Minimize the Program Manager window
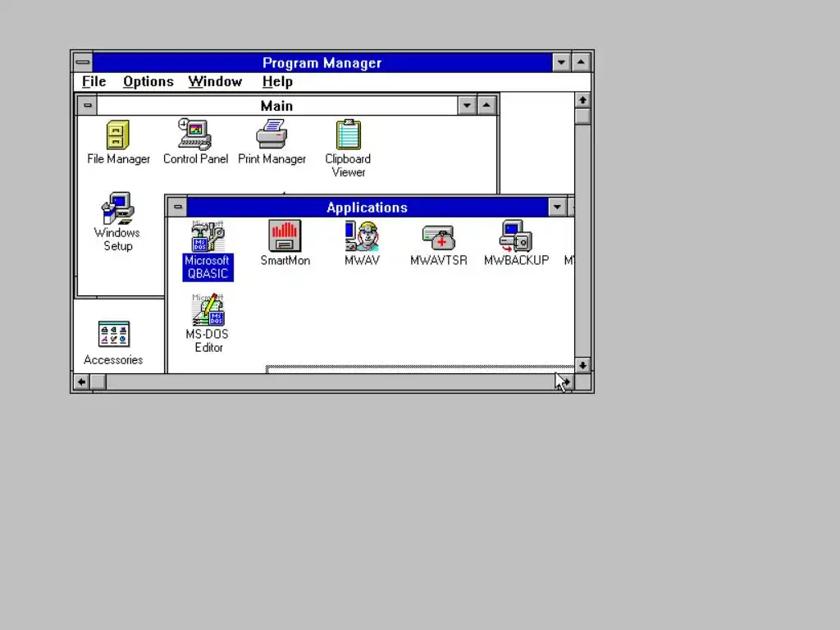The width and height of the screenshot is (840, 630). [x=561, y=62]
